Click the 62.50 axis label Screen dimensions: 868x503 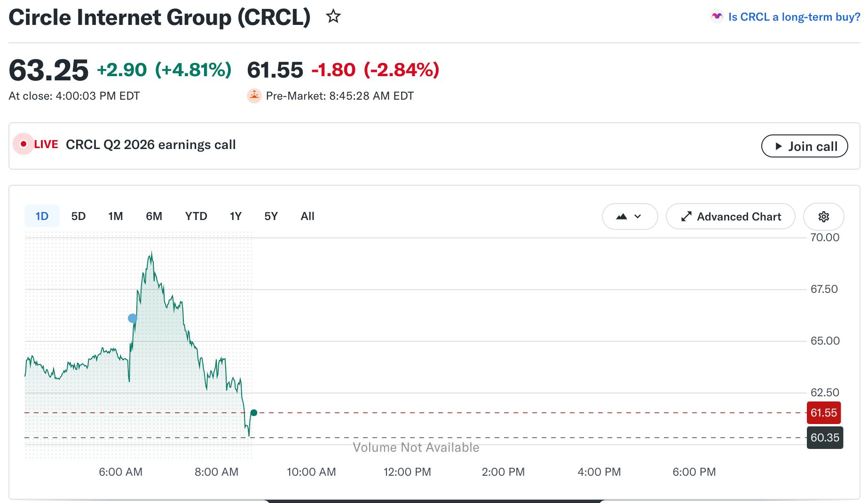825,393
